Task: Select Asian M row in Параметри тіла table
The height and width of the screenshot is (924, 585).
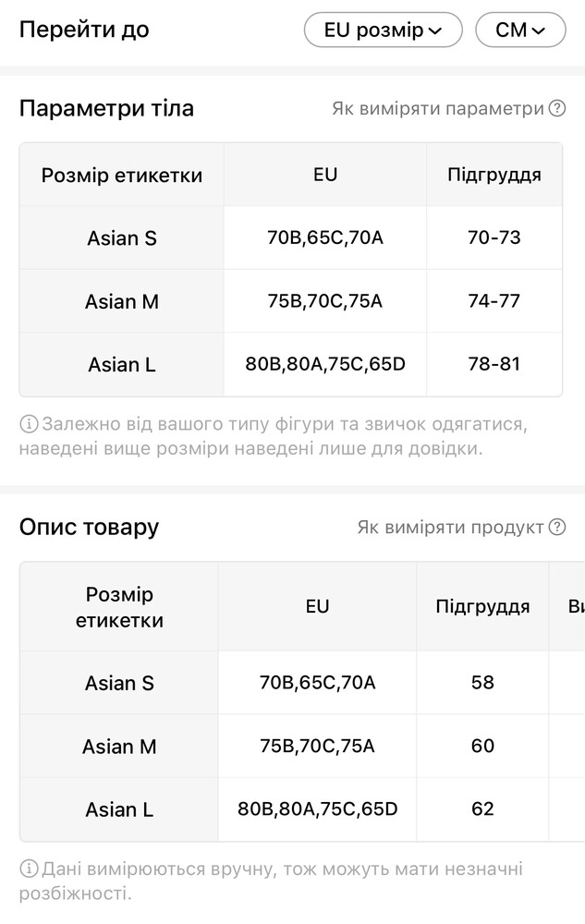Action: [x=122, y=301]
